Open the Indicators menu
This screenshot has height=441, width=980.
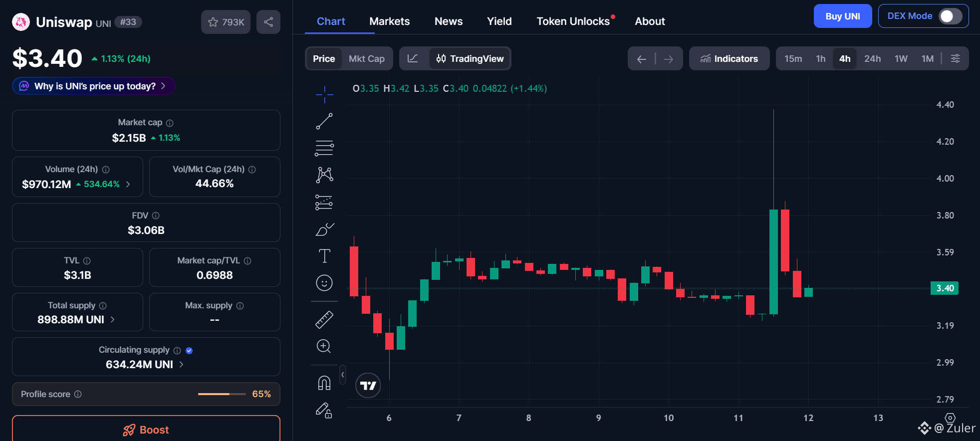(x=729, y=58)
